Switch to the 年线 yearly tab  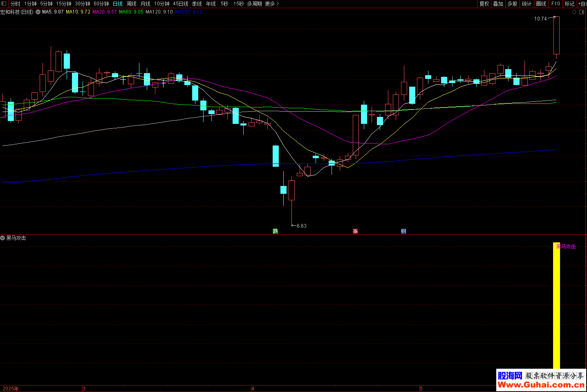(211, 4)
